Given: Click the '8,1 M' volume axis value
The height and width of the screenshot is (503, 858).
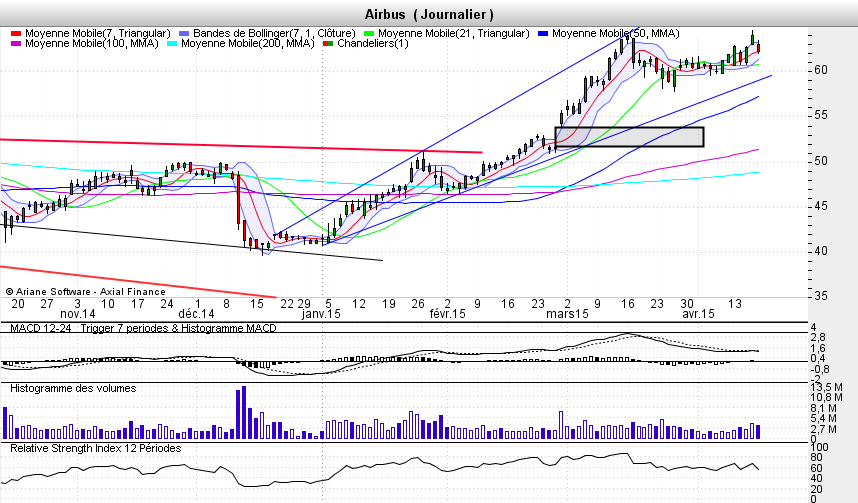Looking at the screenshot, I should pos(824,408).
